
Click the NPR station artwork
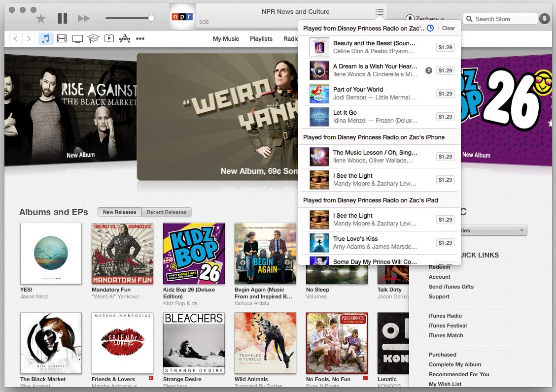click(x=182, y=17)
